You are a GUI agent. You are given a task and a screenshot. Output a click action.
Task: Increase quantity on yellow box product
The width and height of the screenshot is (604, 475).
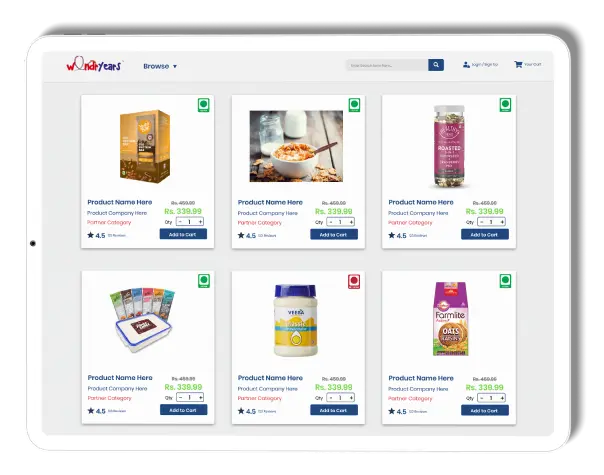[200, 222]
